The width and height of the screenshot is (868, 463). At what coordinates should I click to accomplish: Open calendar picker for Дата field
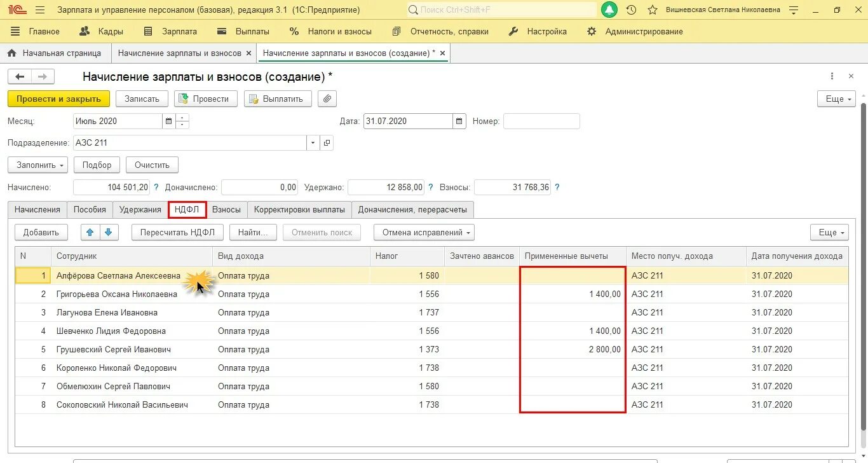459,121
